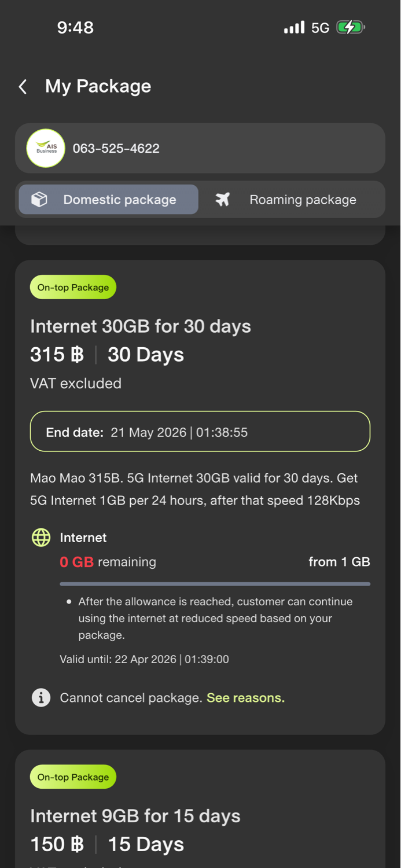Select phone number 063-525-4622
Viewport: 401px width, 868px height.
click(x=116, y=149)
